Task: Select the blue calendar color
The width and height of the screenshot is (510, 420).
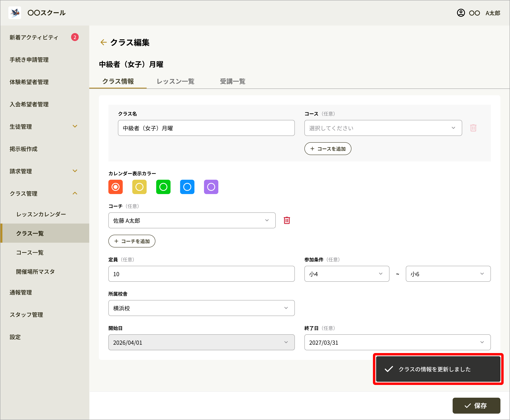Action: click(187, 187)
